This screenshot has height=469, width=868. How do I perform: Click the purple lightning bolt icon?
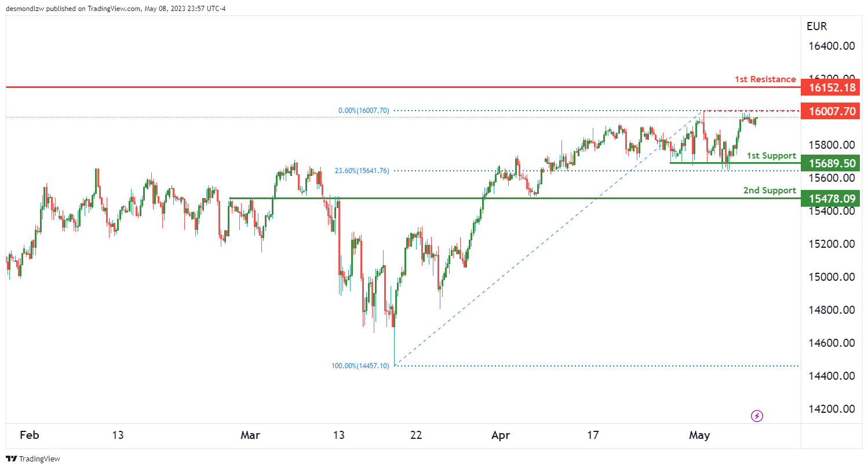pyautogui.click(x=757, y=416)
